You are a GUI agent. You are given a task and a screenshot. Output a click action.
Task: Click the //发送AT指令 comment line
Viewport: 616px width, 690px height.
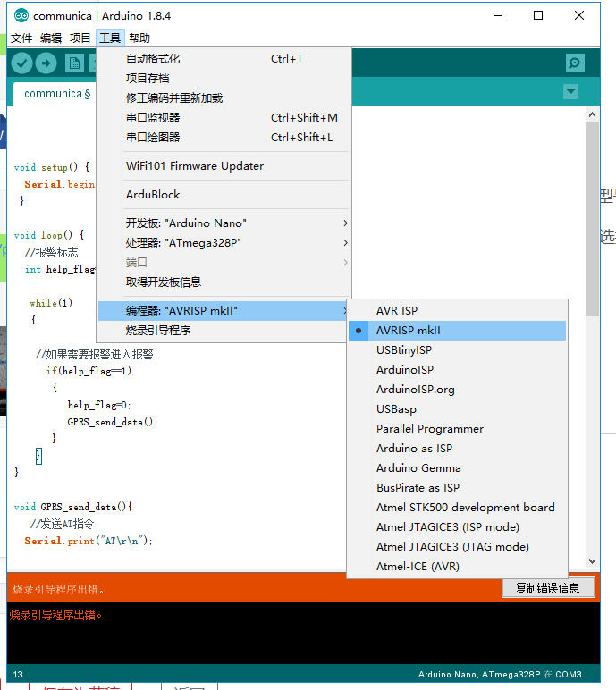(x=62, y=524)
